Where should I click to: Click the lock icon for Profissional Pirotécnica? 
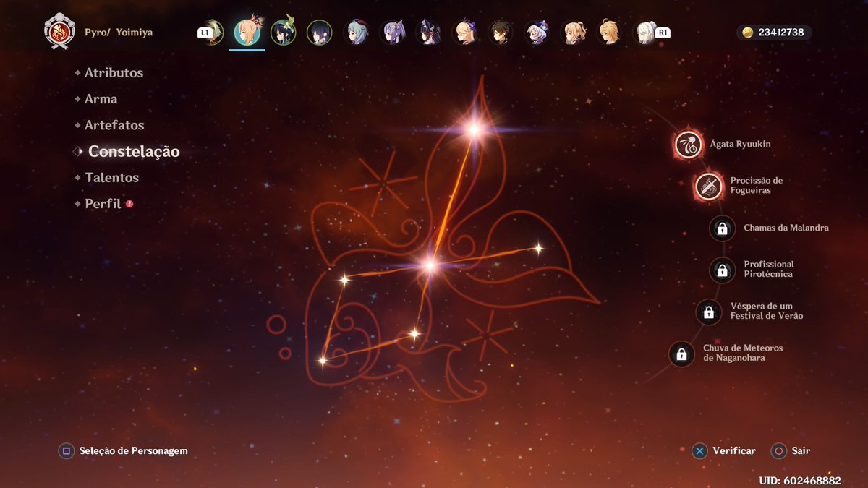pos(722,270)
